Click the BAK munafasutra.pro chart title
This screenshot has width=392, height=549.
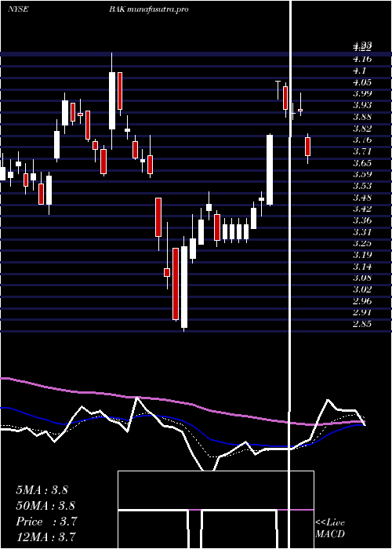point(149,9)
